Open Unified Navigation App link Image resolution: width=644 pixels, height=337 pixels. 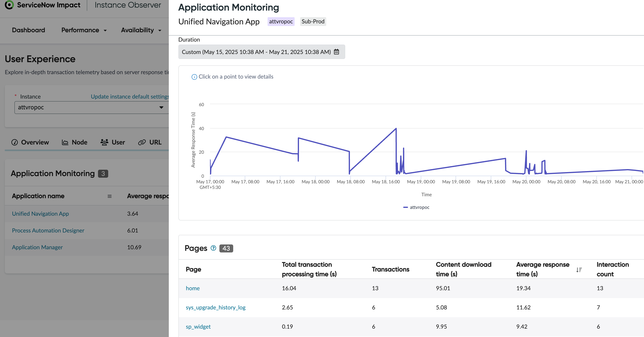click(x=40, y=214)
